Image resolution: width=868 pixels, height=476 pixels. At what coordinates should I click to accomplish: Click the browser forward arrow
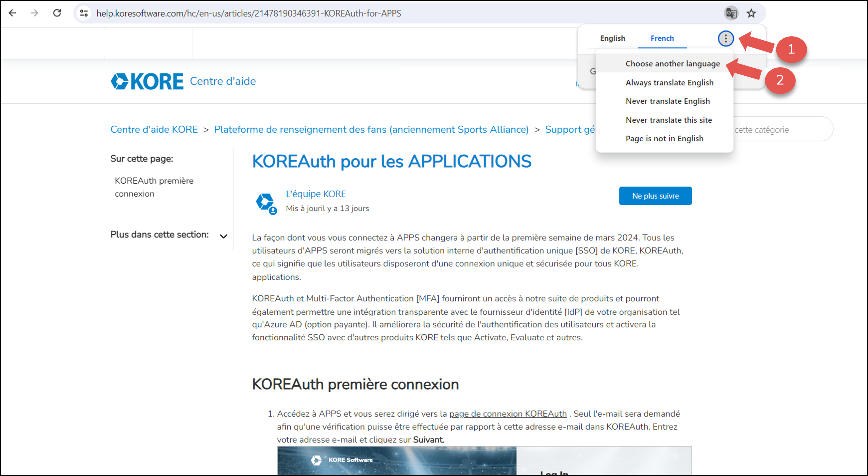click(34, 13)
